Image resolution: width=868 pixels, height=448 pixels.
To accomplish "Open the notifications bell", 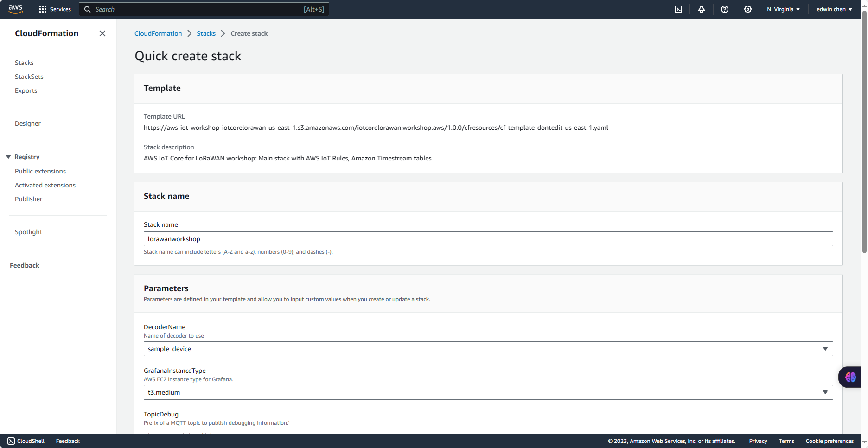I will click(x=702, y=9).
